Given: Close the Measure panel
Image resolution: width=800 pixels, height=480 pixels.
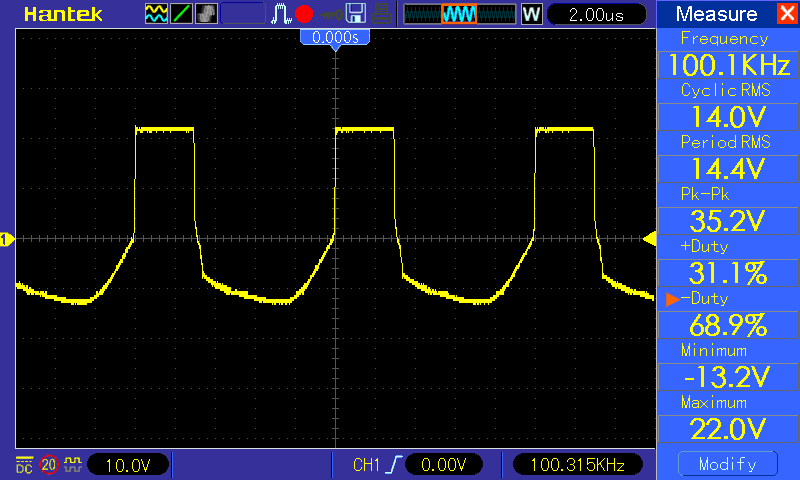Looking at the screenshot, I should point(787,13).
